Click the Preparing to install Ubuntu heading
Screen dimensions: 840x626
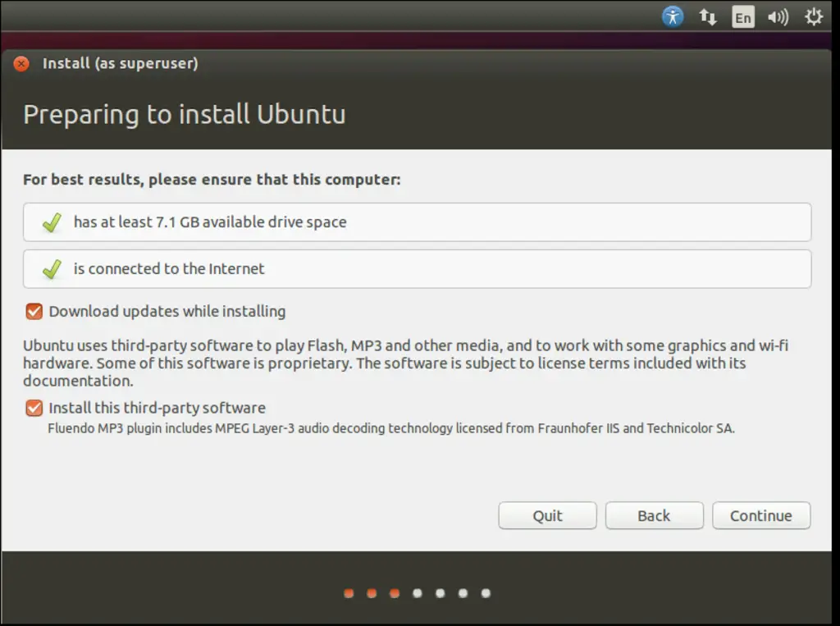pos(184,114)
